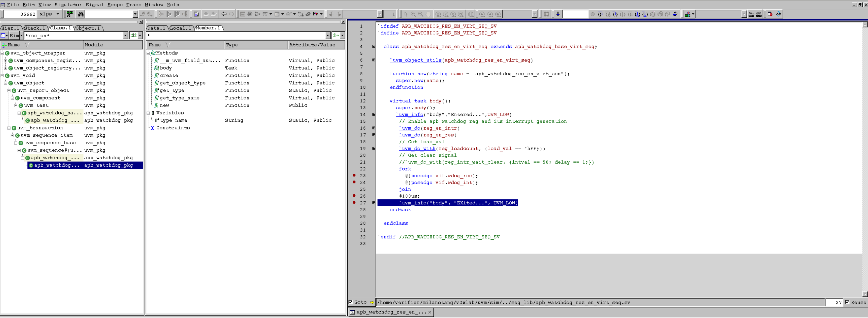Toggle breakpoint on line 24
868x318 pixels.
coord(354,182)
